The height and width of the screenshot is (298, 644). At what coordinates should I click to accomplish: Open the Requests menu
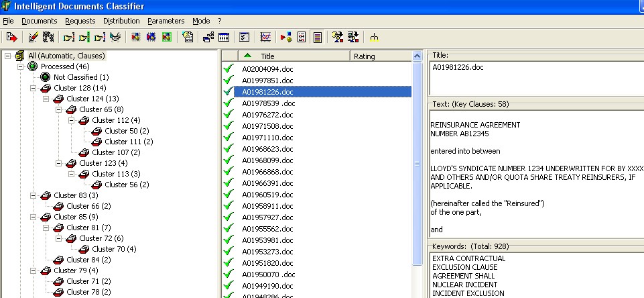pos(80,21)
